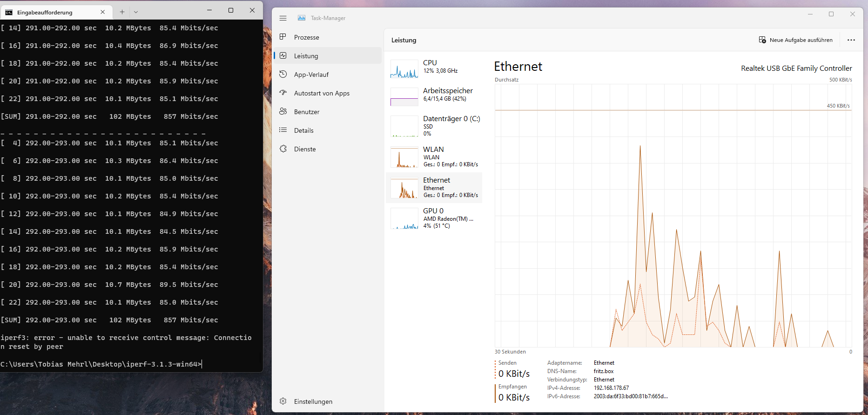This screenshot has width=868, height=415.
Task: Click the Empfangen 0 KBit/s value
Action: coord(514,397)
